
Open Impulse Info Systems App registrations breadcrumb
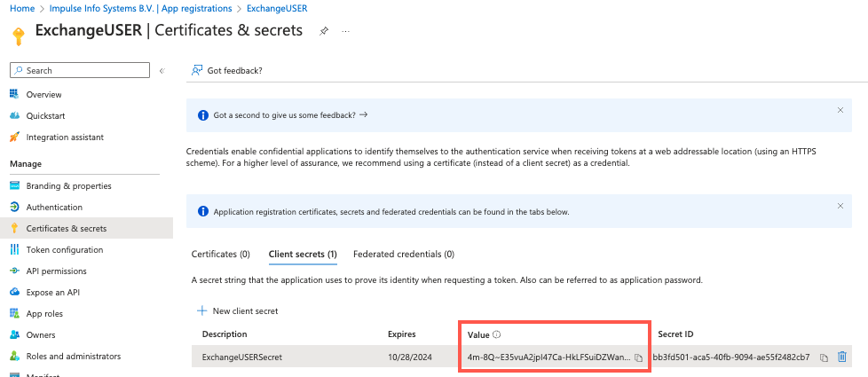(140, 8)
